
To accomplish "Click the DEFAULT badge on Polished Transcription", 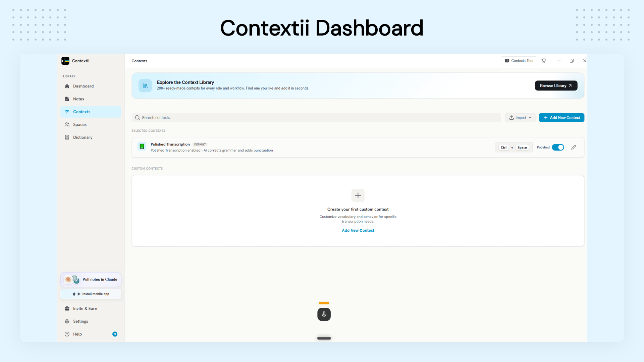I will 200,144.
